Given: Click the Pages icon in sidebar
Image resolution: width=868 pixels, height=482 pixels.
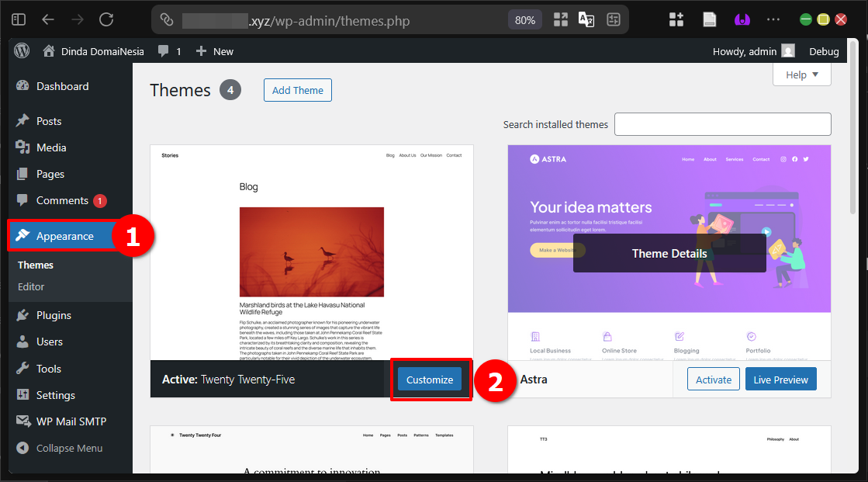Looking at the screenshot, I should tap(22, 174).
